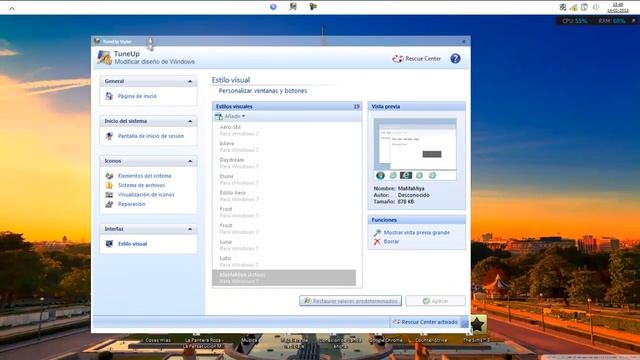Click the magnifier icon for large preview
640x360 pixels.
coord(377,233)
